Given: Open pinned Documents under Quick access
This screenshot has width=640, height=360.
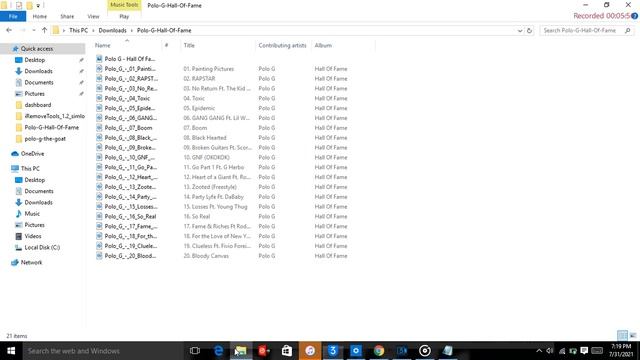Looking at the screenshot, I should (39, 82).
